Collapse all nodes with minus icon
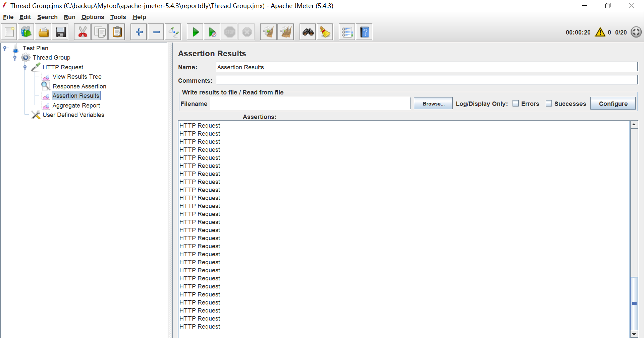 156,32
